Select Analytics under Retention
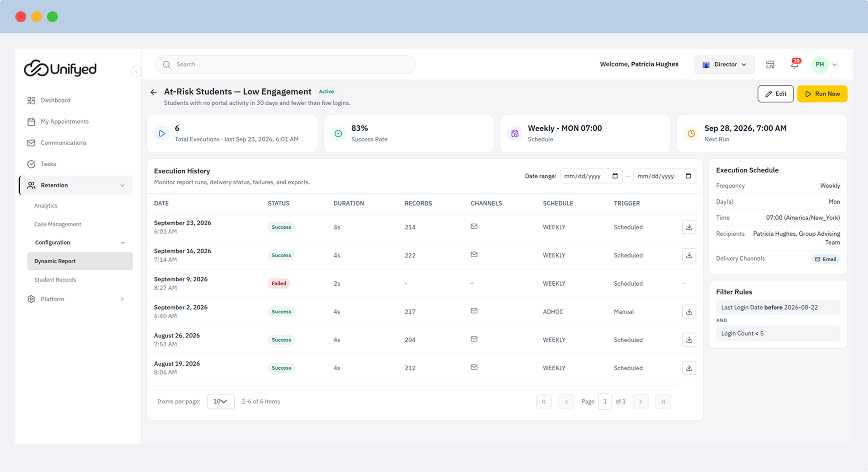Viewport: 868px width, 472px height. pos(46,206)
